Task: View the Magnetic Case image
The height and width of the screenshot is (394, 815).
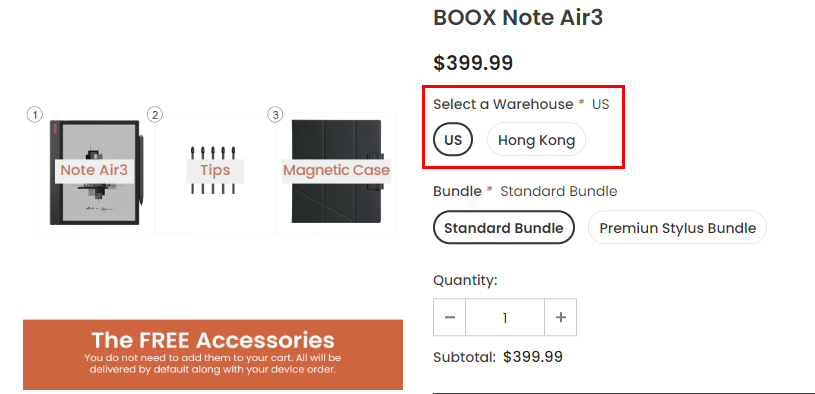Action: [336, 173]
